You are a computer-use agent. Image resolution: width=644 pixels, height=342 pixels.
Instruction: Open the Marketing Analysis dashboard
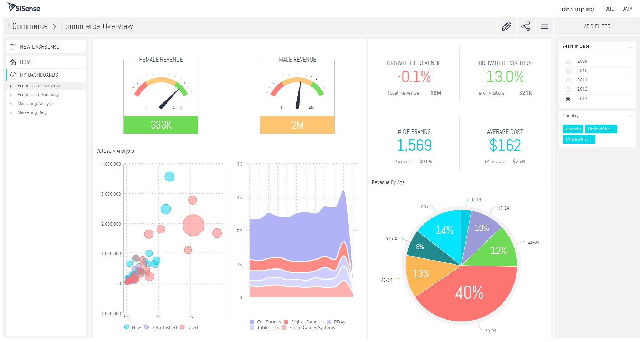click(35, 104)
